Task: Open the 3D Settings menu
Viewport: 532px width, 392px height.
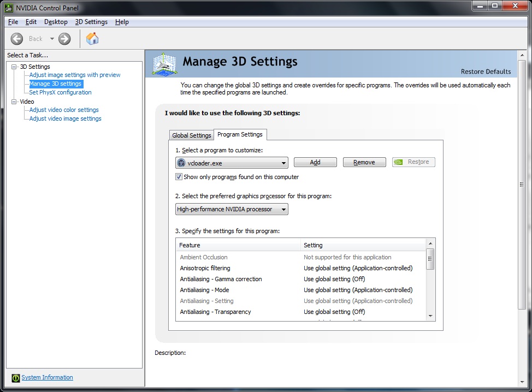Action: 91,22
